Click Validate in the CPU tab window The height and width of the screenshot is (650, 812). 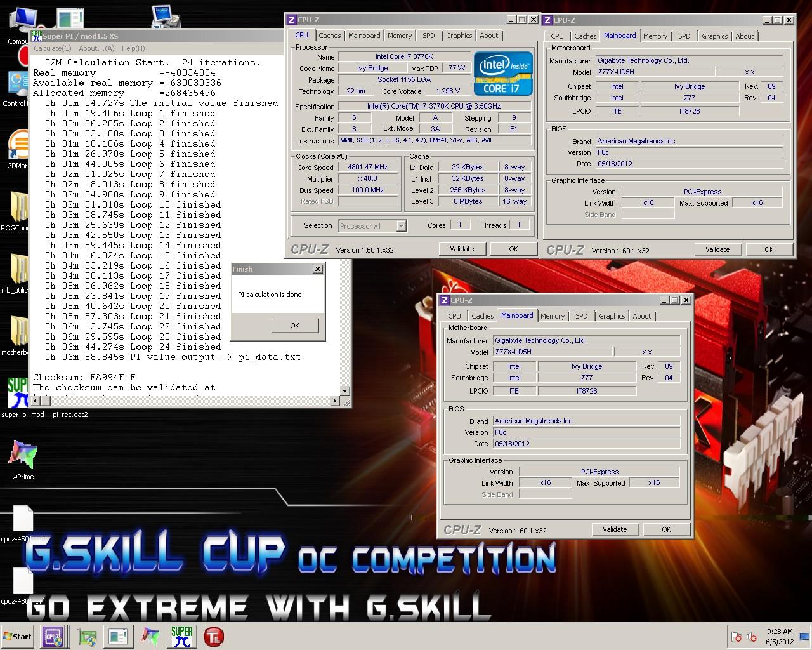click(462, 249)
